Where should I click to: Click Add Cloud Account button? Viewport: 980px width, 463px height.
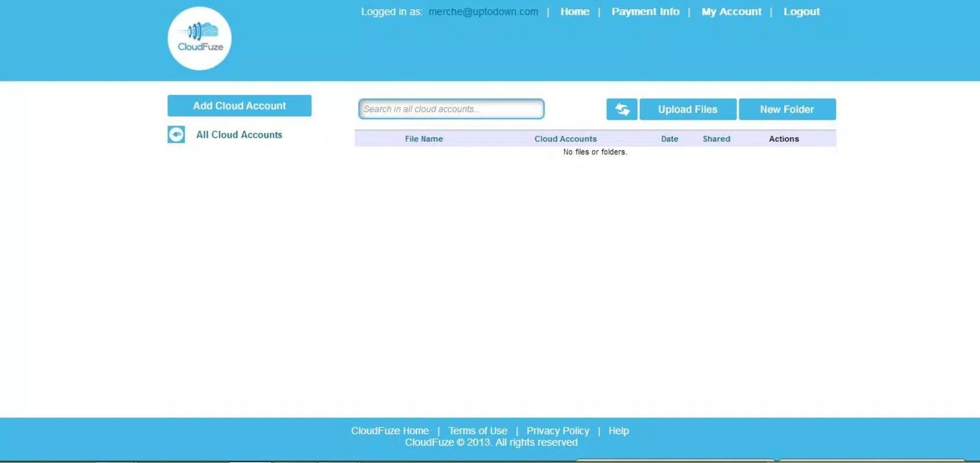[239, 106]
